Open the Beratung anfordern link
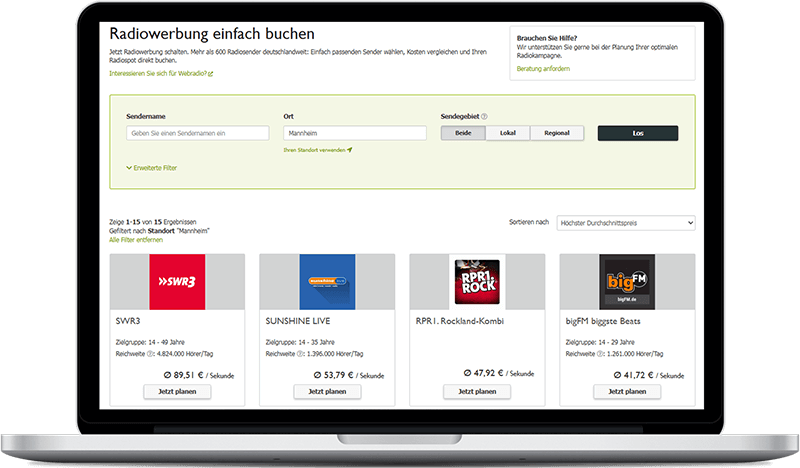The width and height of the screenshot is (800, 468). point(543,69)
